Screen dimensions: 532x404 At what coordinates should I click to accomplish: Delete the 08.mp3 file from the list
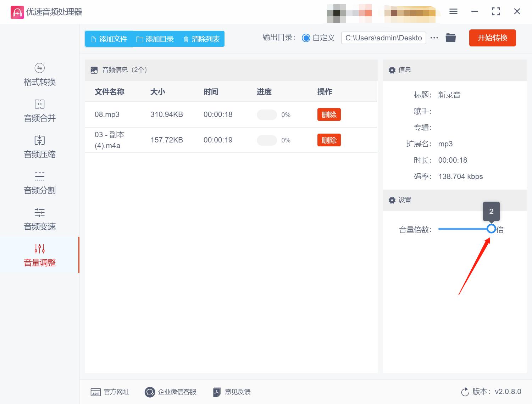(x=329, y=114)
